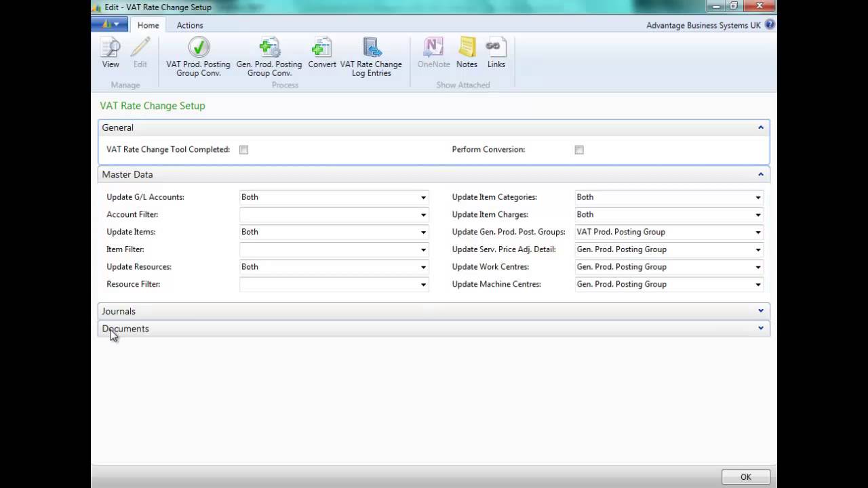The height and width of the screenshot is (488, 868).
Task: Open the Links attachment
Action: (496, 54)
